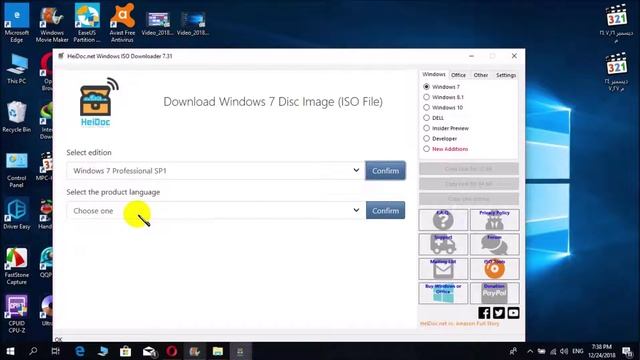Select the Developer radio button
The width and height of the screenshot is (640, 360).
[x=426, y=139]
